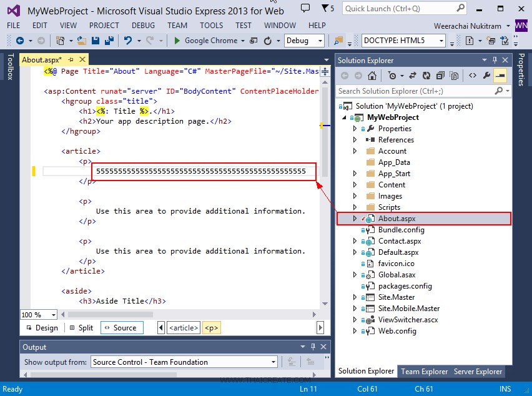Image resolution: width=532 pixels, height=396 pixels.
Task: Auto-hide pin on the Output panel
Action: point(313,347)
